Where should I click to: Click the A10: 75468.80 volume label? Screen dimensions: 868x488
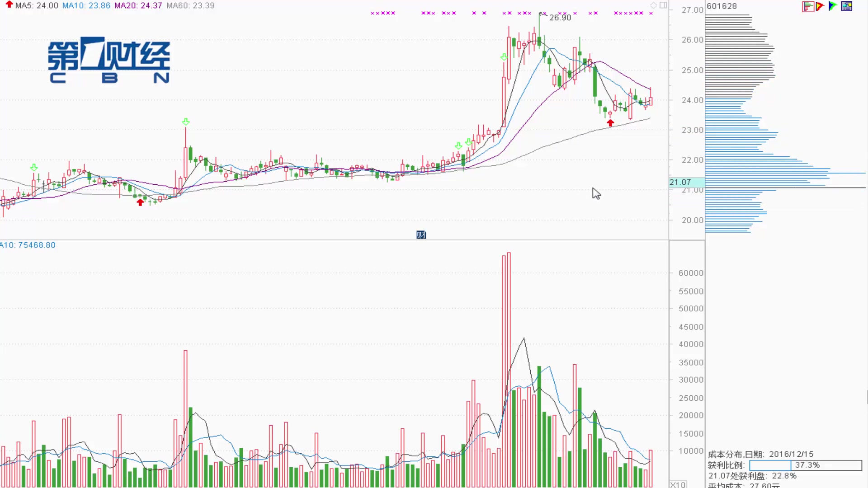28,245
